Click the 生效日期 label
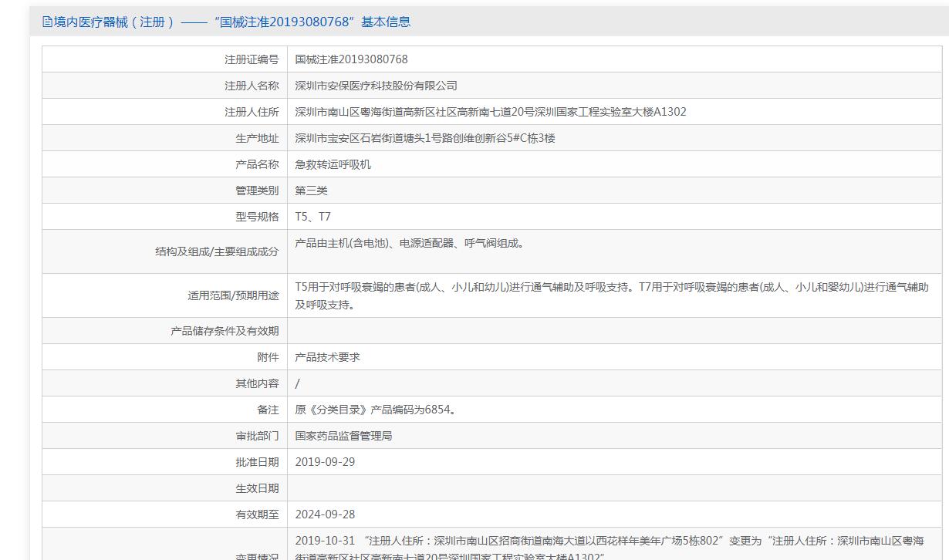Viewport: 949px width, 560px height. coord(257,488)
